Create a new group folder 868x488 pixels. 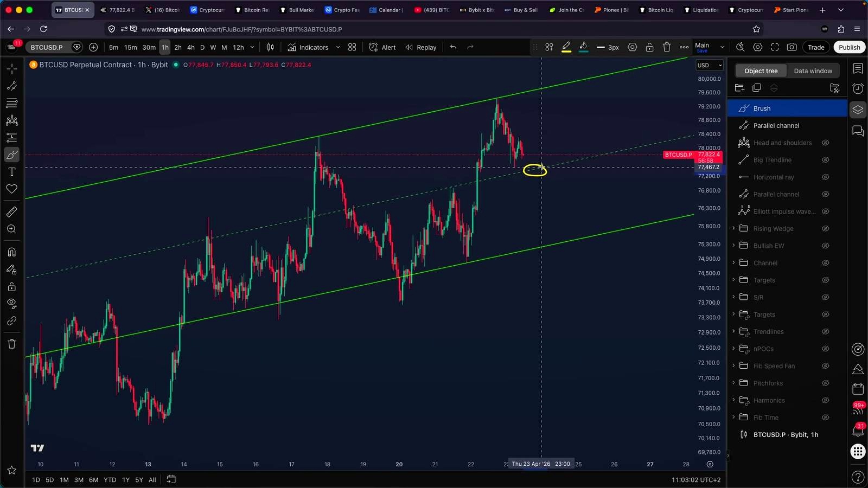(739, 88)
